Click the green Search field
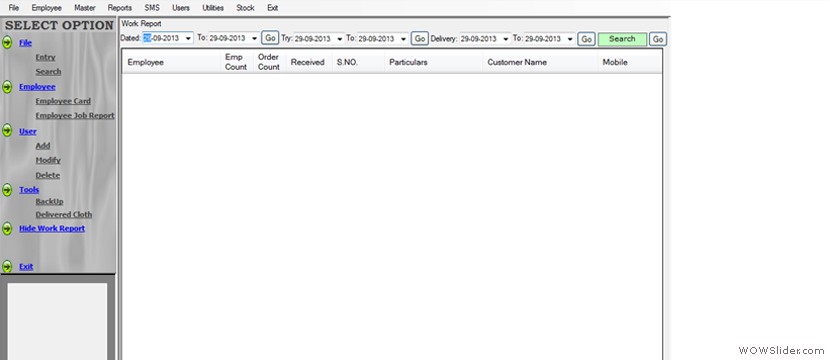This screenshot has height=360, width=830. [x=622, y=39]
